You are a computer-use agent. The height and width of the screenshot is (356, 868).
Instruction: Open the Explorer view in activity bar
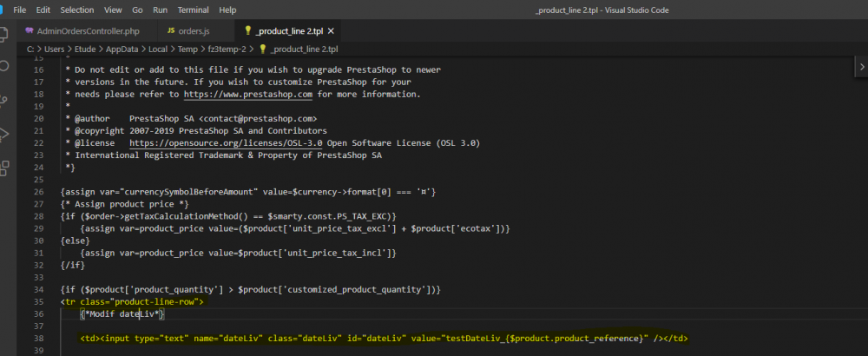[x=3, y=35]
